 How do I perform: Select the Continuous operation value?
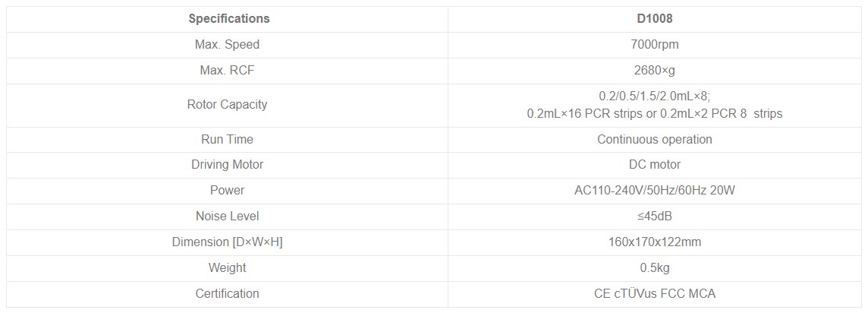click(655, 140)
